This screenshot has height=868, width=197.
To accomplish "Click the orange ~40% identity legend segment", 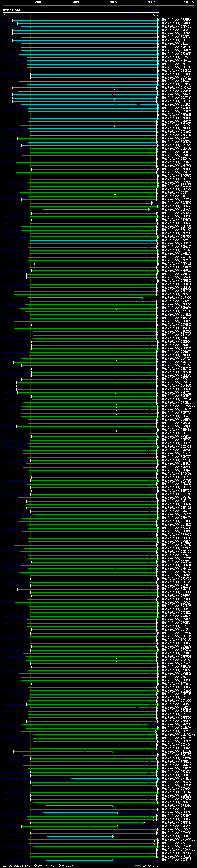I will pyautogui.click(x=60, y=6).
